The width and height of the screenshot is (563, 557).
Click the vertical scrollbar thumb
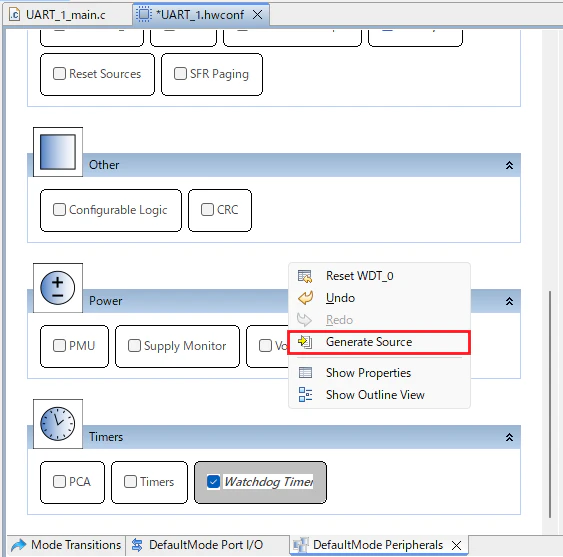tap(549, 404)
